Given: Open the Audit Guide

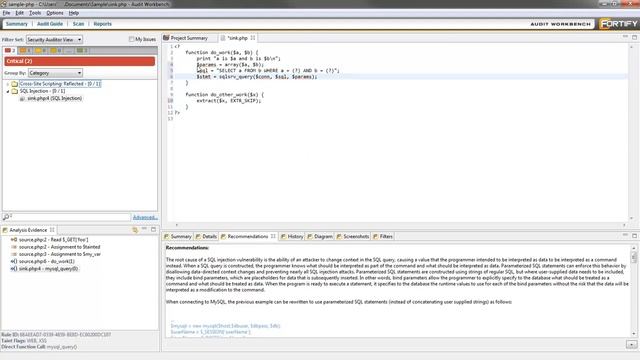Looking at the screenshot, I should (x=50, y=24).
